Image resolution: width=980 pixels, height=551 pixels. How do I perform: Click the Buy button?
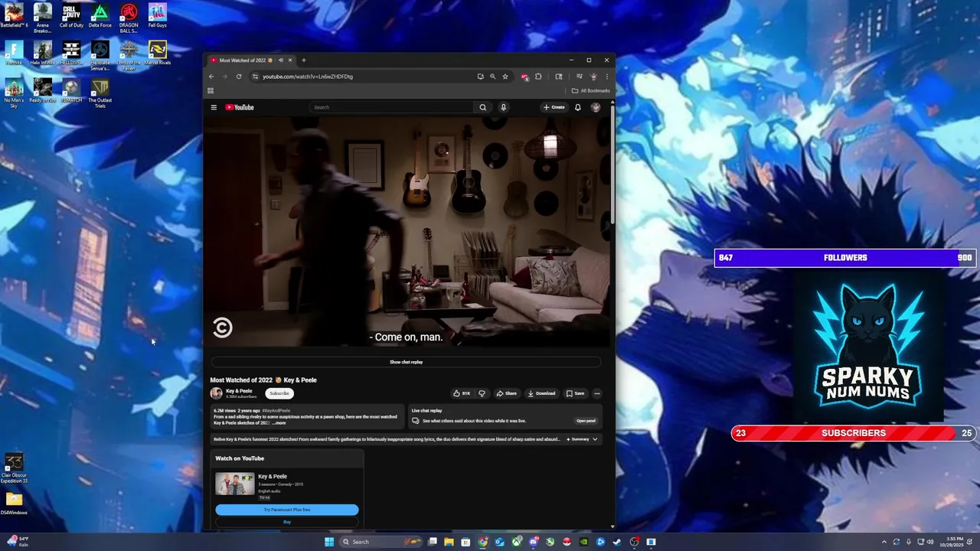(x=287, y=522)
